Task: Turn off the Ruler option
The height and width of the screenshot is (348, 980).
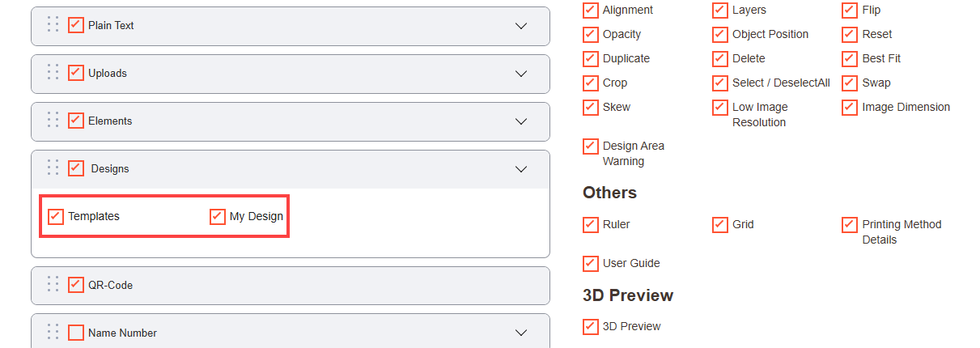Action: point(591,224)
